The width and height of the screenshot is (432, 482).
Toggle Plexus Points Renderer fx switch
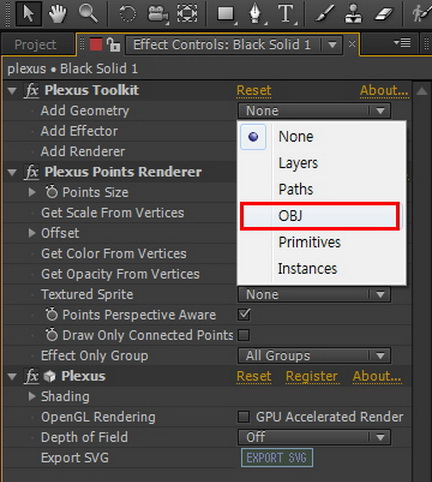coord(32,172)
